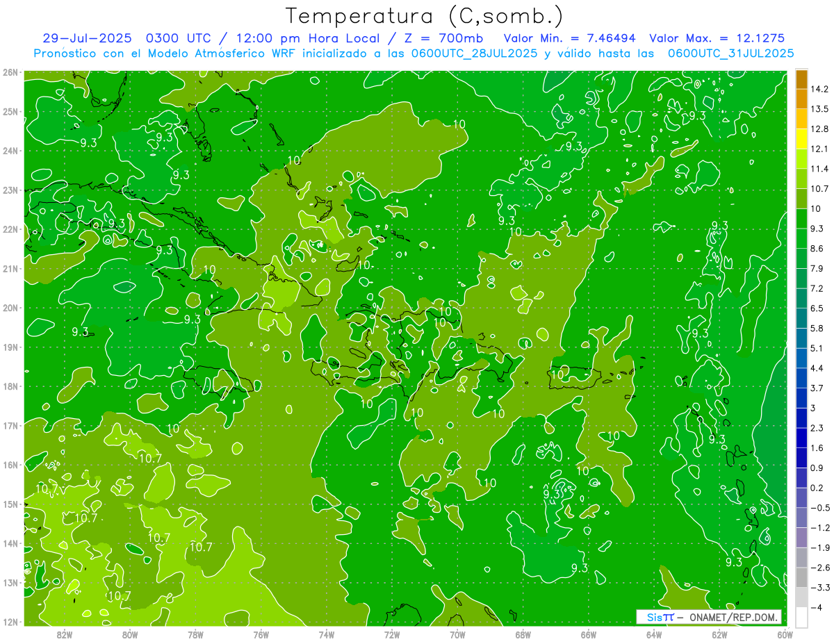
Task: Select 'Valor Min. = 7.46494' text
Action: (569, 38)
